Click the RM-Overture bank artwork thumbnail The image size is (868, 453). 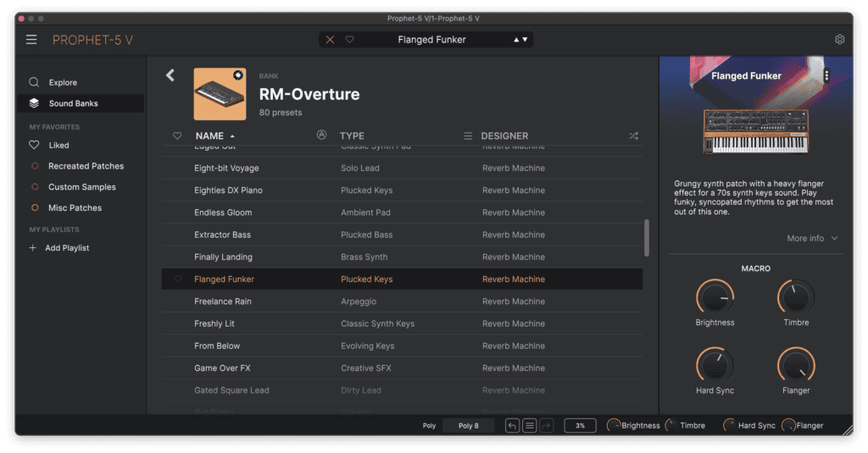[x=220, y=94]
